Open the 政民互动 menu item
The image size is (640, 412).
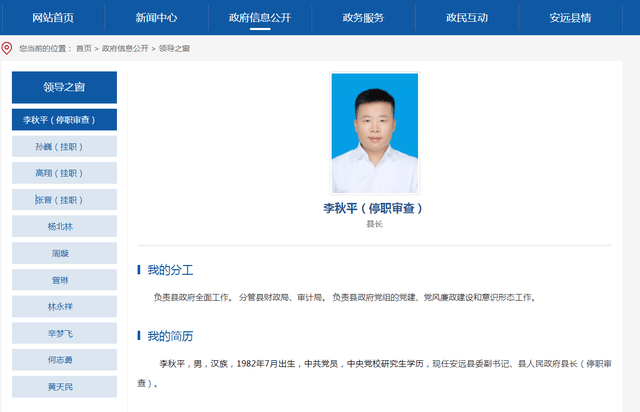(467, 18)
